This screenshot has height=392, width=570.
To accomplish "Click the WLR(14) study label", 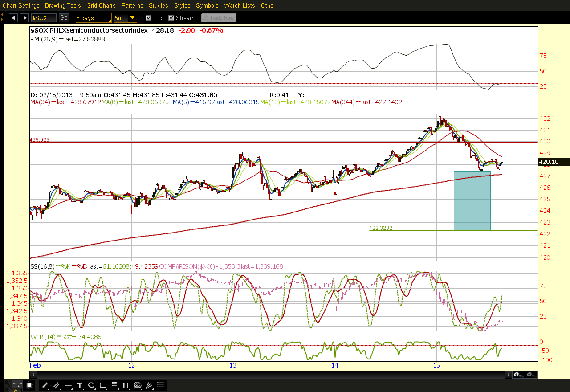I will click(x=42, y=337).
